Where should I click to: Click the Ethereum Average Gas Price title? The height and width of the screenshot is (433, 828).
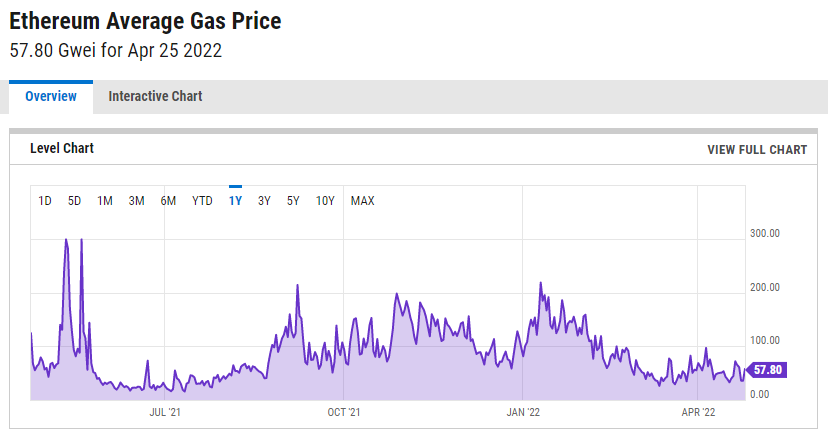click(145, 22)
